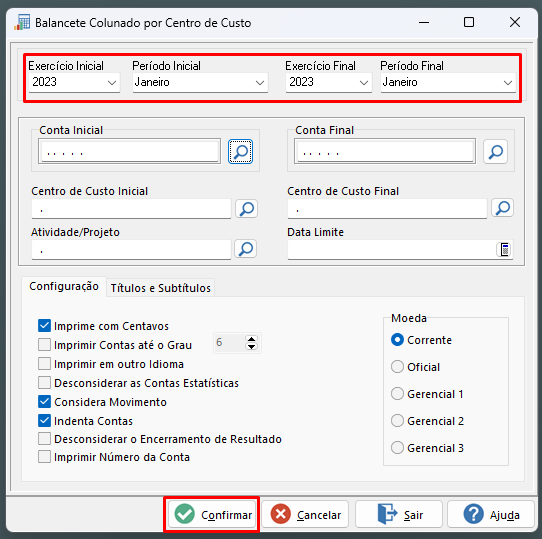Viewport: 542px width, 539px height.
Task: Open the Conta Final search magnifier
Action: point(495,151)
